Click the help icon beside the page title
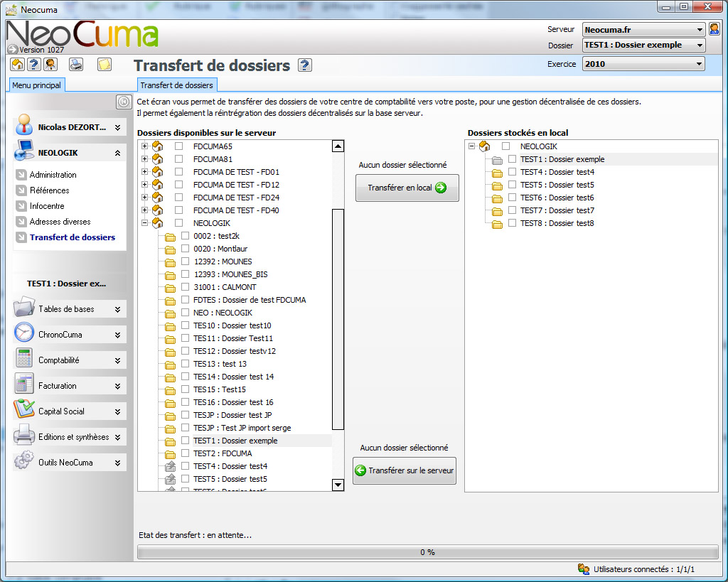The image size is (728, 582). coord(304,65)
